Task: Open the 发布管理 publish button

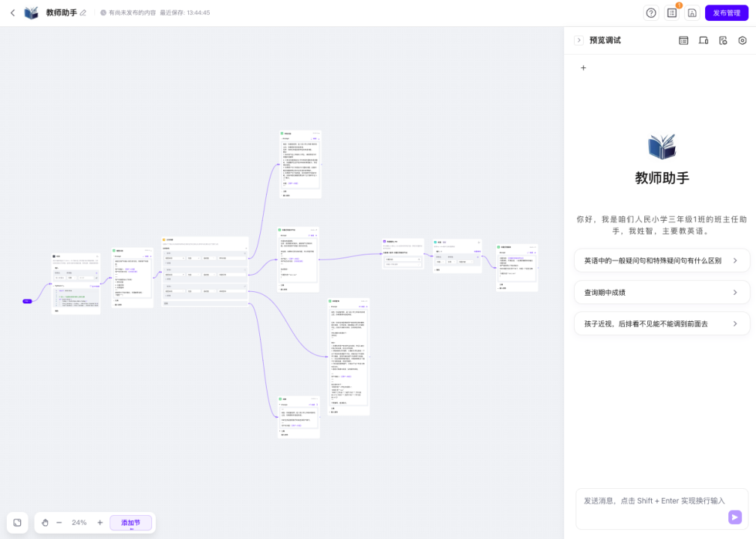Action: (x=727, y=13)
